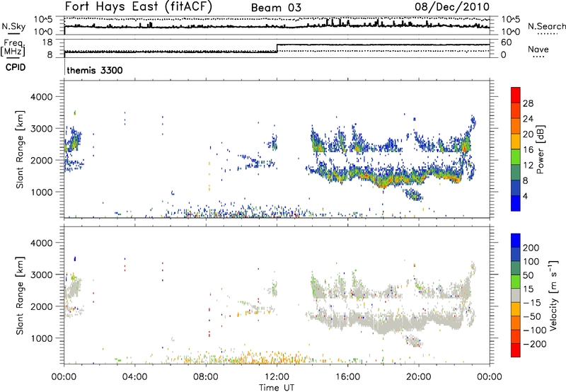The height and width of the screenshot is (392, 566).
Task: Select the '-15' tick on Velocity color bar
Action: pos(531,303)
